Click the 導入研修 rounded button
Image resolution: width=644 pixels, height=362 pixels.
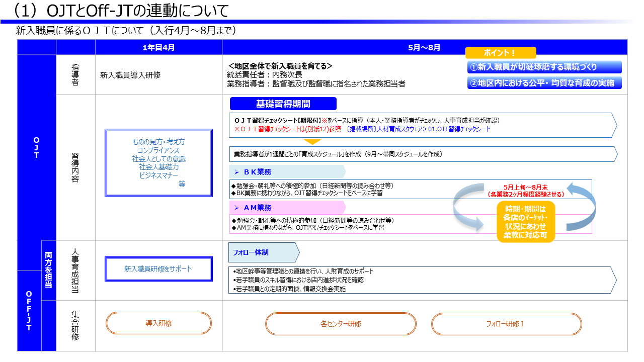(158, 323)
